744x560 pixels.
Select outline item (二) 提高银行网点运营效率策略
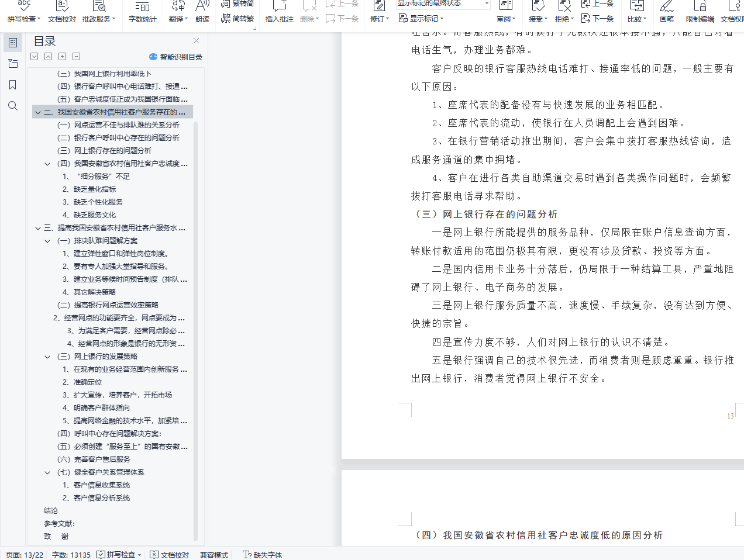(108, 305)
